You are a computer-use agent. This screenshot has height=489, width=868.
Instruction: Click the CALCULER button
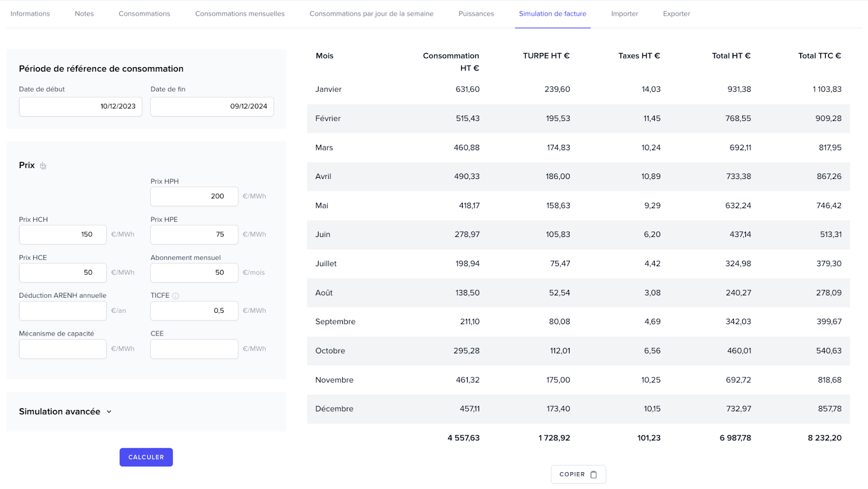[x=146, y=457]
